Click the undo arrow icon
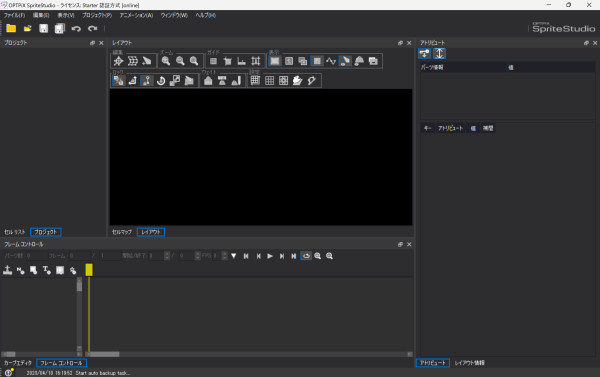This screenshot has height=377, width=600. (x=76, y=29)
